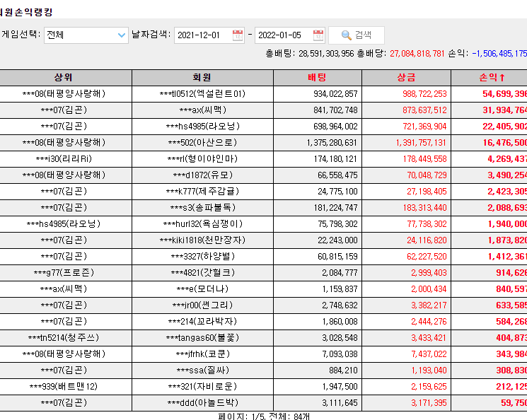Click upper ***hs4985(라오닝) in 상위 column

pos(64,223)
